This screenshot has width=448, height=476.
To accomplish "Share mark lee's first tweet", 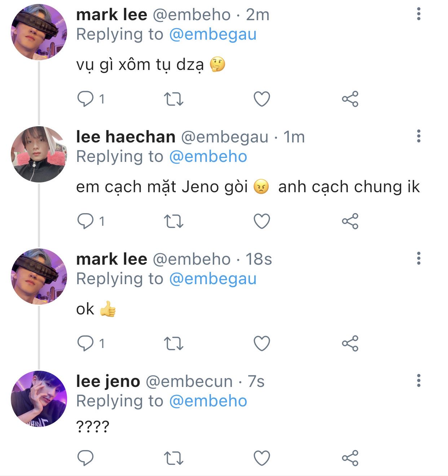I will (350, 99).
